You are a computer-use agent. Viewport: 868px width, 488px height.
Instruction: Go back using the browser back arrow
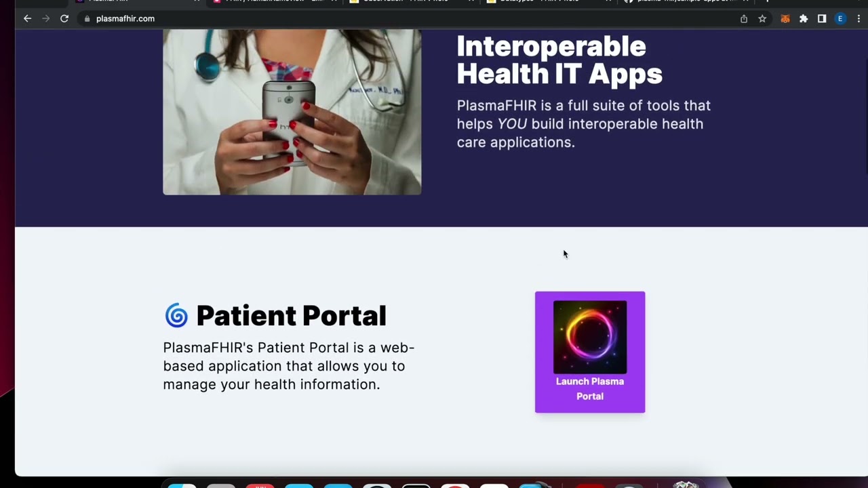pos(27,19)
